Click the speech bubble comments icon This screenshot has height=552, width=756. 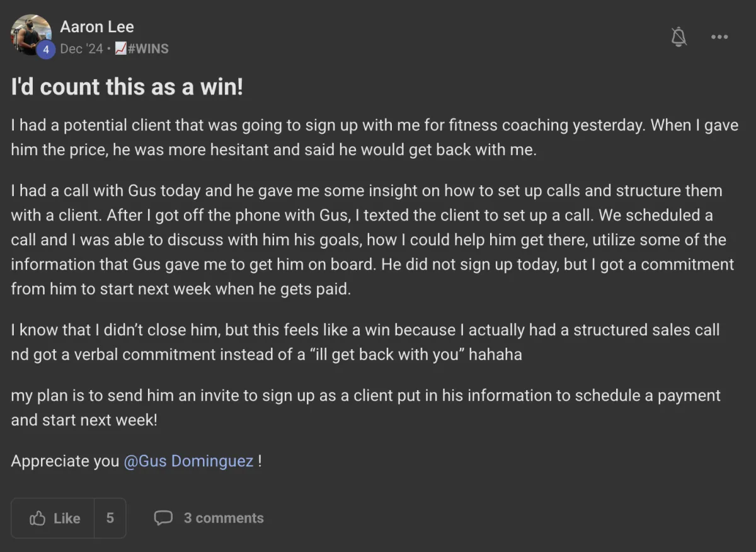click(163, 518)
